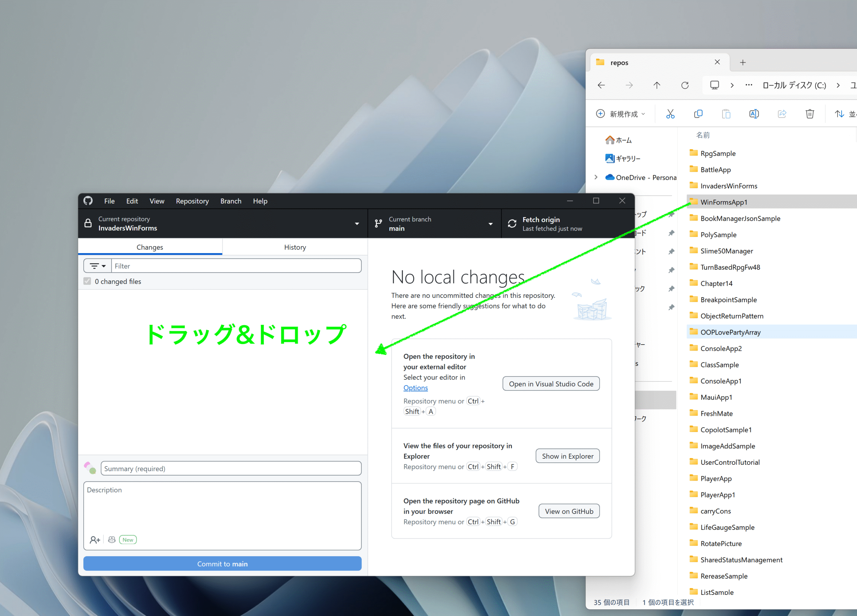This screenshot has height=616, width=857.
Task: Click the Explorer refresh icon
Action: (x=685, y=85)
